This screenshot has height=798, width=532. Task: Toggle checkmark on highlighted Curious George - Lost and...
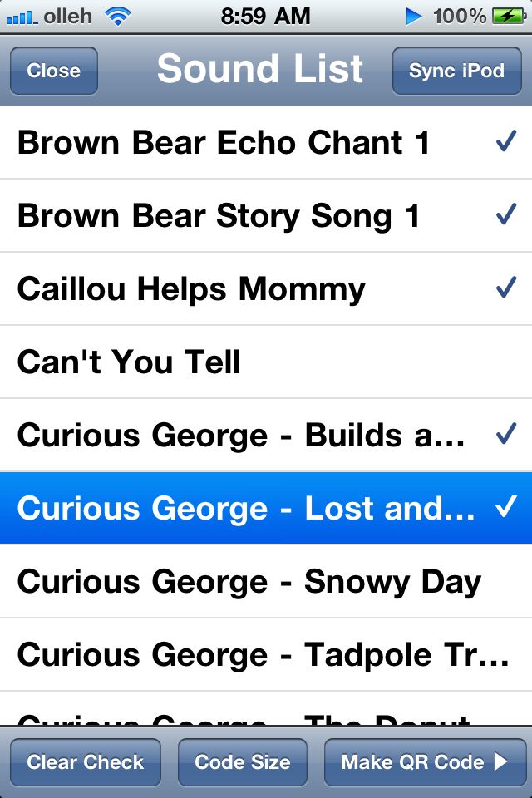[x=506, y=507]
